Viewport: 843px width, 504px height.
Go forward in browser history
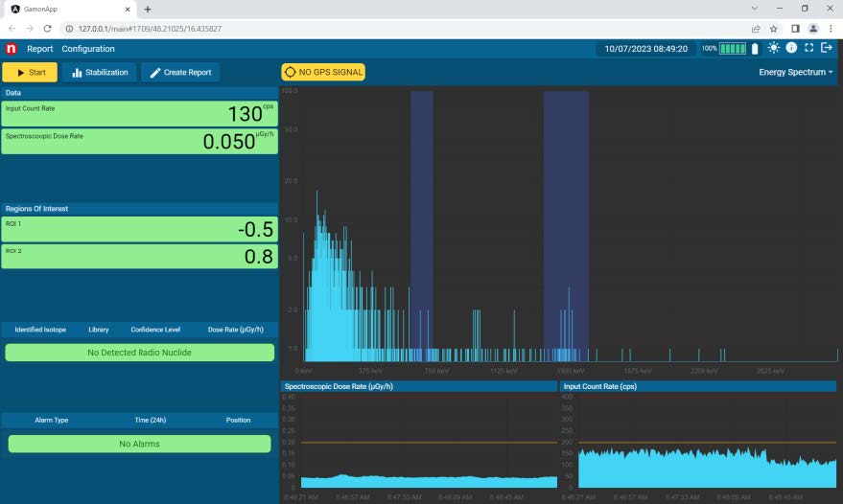[30, 29]
